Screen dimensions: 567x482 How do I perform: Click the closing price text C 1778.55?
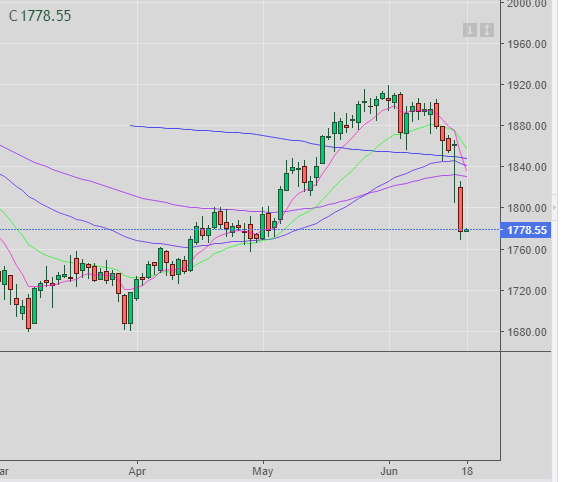coord(40,16)
